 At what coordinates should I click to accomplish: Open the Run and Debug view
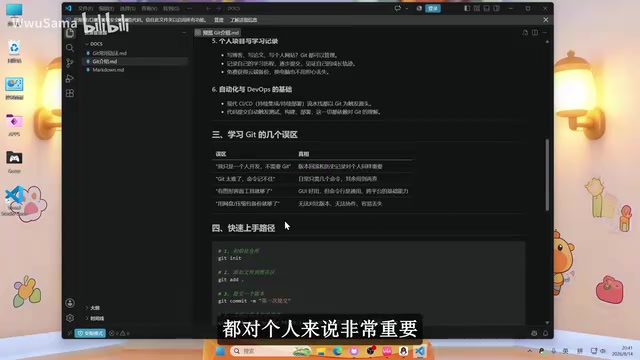(70, 78)
